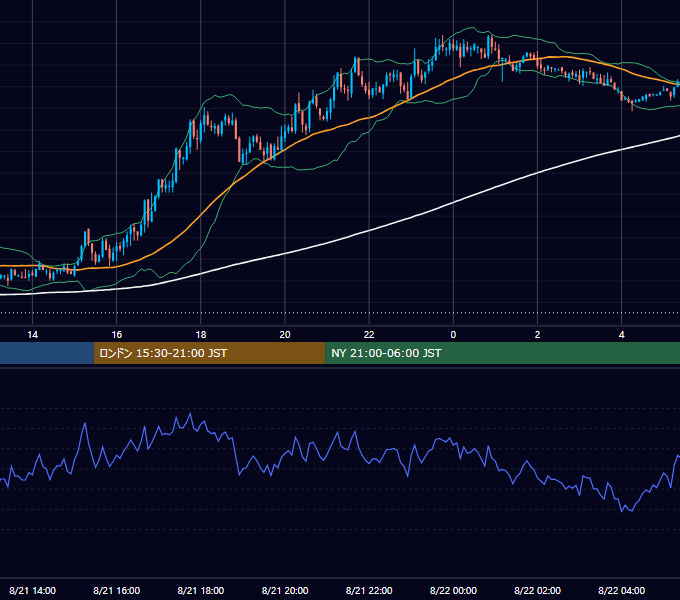Click the 8/21 20:00 date label
This screenshot has height=600, width=680.
click(285, 590)
